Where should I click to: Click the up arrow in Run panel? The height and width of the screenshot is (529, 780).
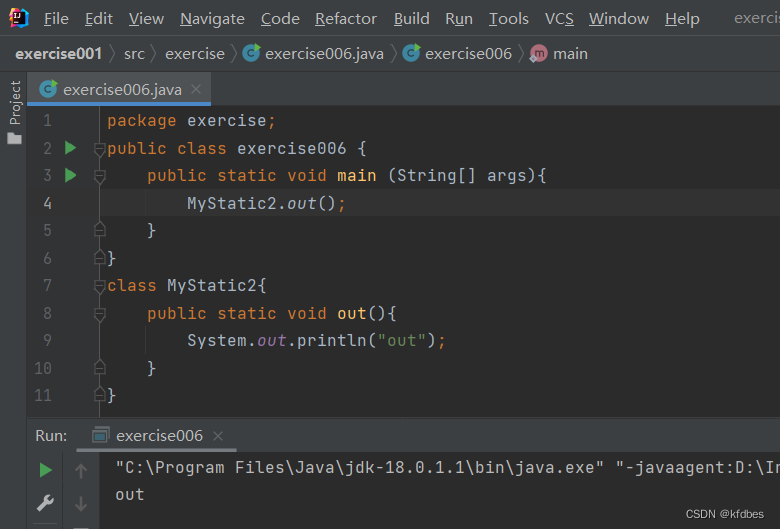point(81,470)
